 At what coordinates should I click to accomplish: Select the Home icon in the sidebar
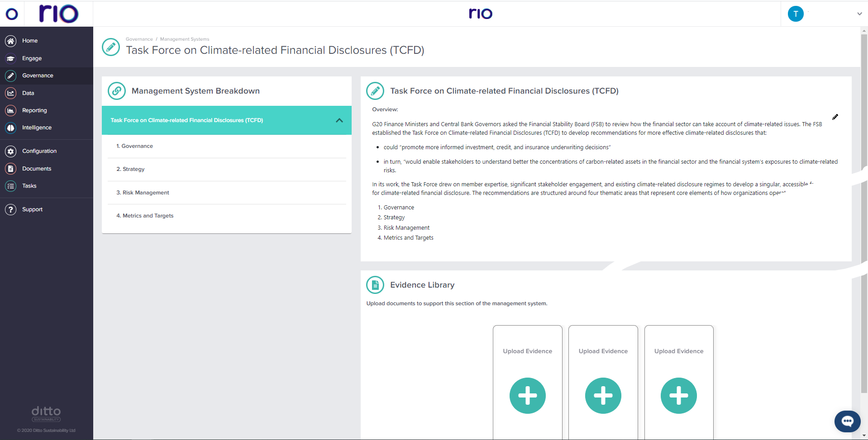click(10, 41)
